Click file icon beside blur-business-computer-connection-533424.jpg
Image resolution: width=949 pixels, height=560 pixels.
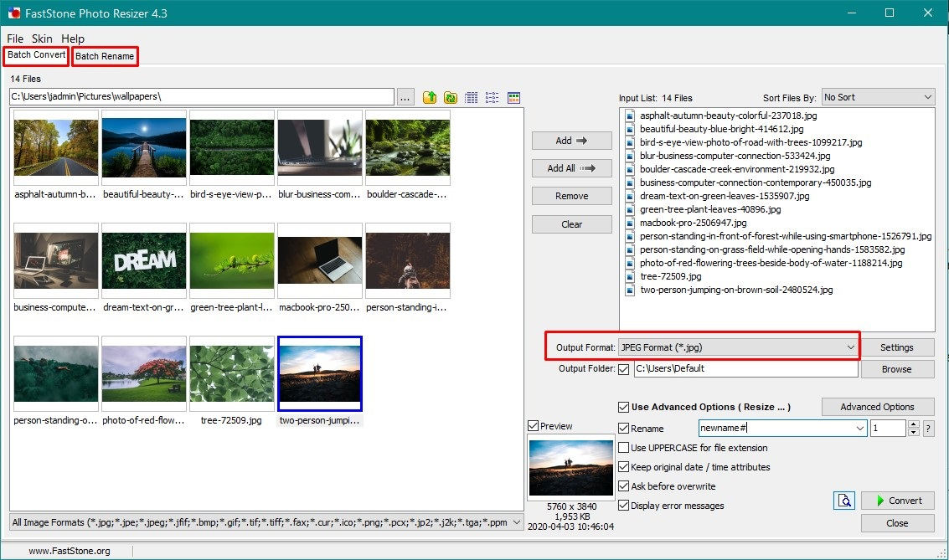(630, 156)
